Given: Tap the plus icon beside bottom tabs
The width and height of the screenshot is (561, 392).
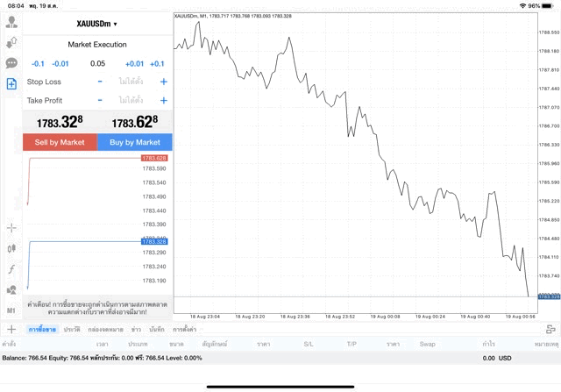Looking at the screenshot, I should (x=11, y=329).
